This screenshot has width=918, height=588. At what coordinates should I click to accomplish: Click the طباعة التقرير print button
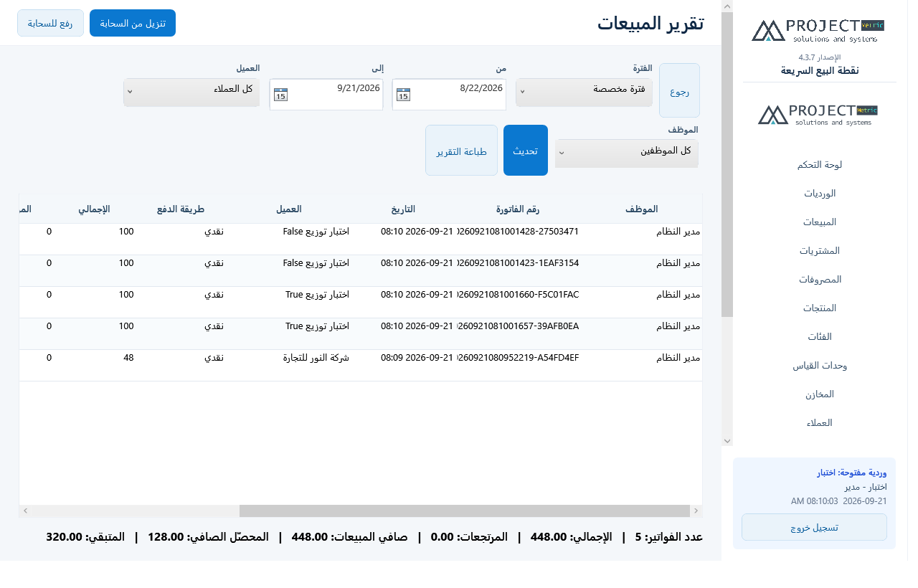[x=461, y=150]
